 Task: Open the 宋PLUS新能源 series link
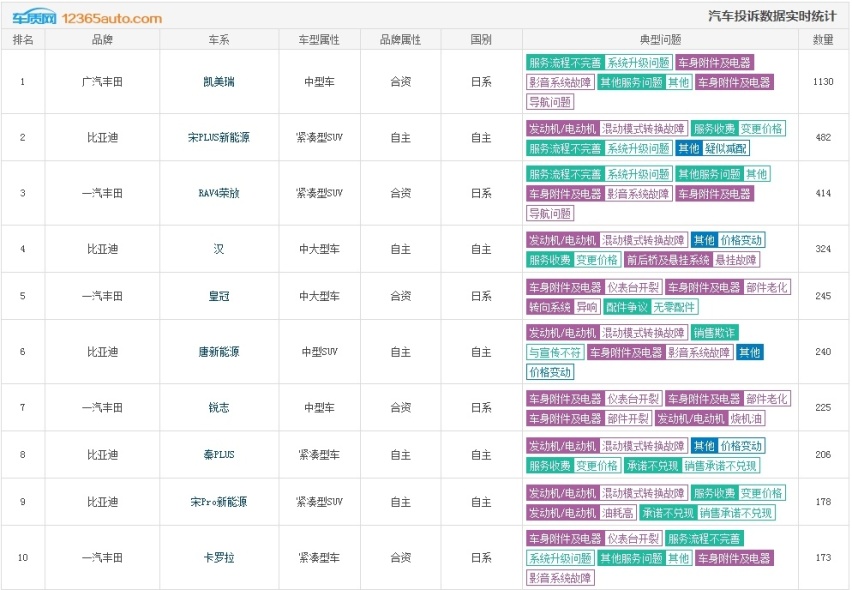pyautogui.click(x=218, y=137)
